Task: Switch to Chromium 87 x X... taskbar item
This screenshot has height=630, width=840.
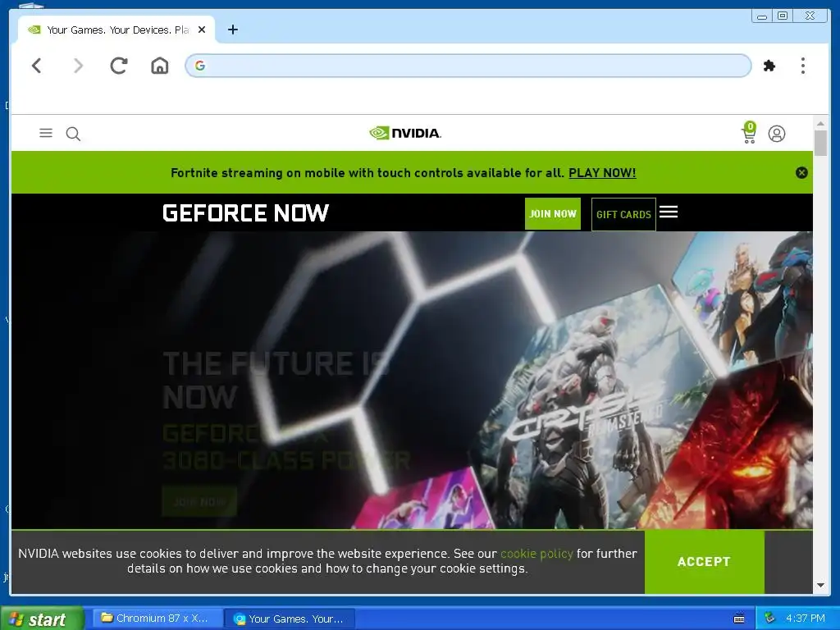Action: click(158, 619)
